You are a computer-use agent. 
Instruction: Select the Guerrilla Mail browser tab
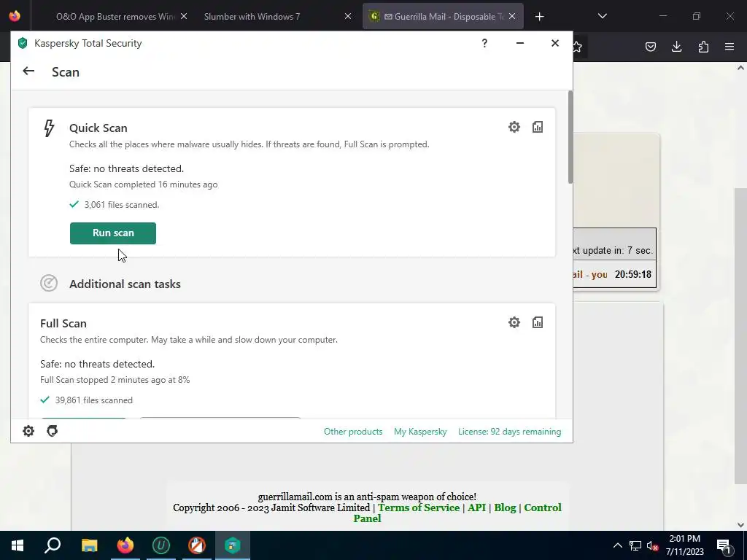pyautogui.click(x=443, y=17)
